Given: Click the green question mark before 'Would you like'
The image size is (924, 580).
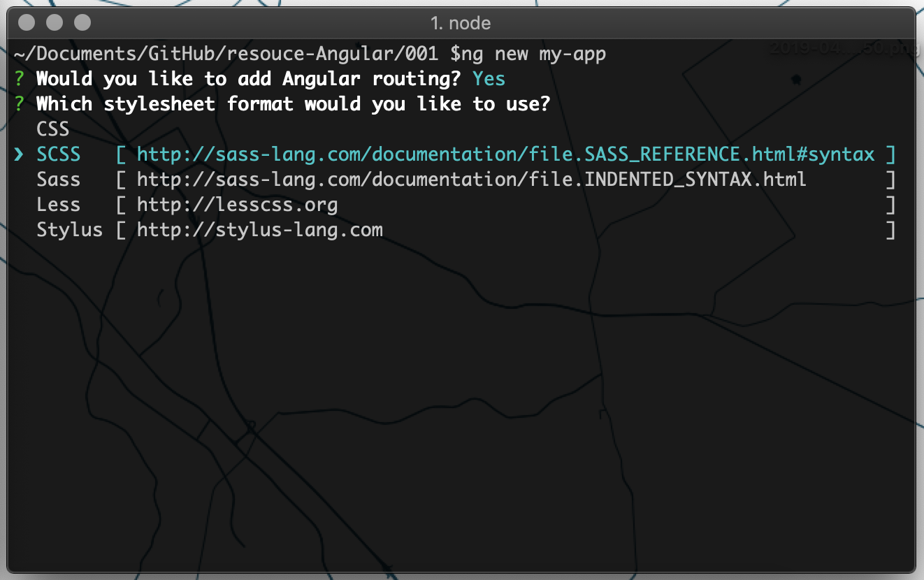Looking at the screenshot, I should [19, 79].
